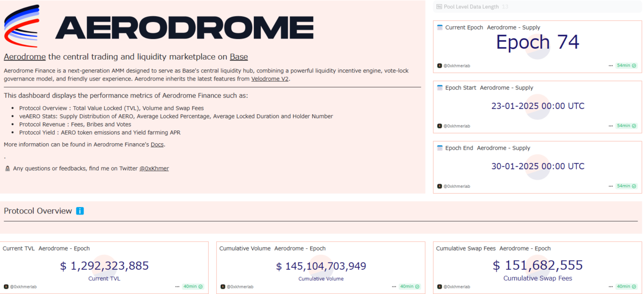Open three-dot menu on Epoch End card

coord(611,186)
